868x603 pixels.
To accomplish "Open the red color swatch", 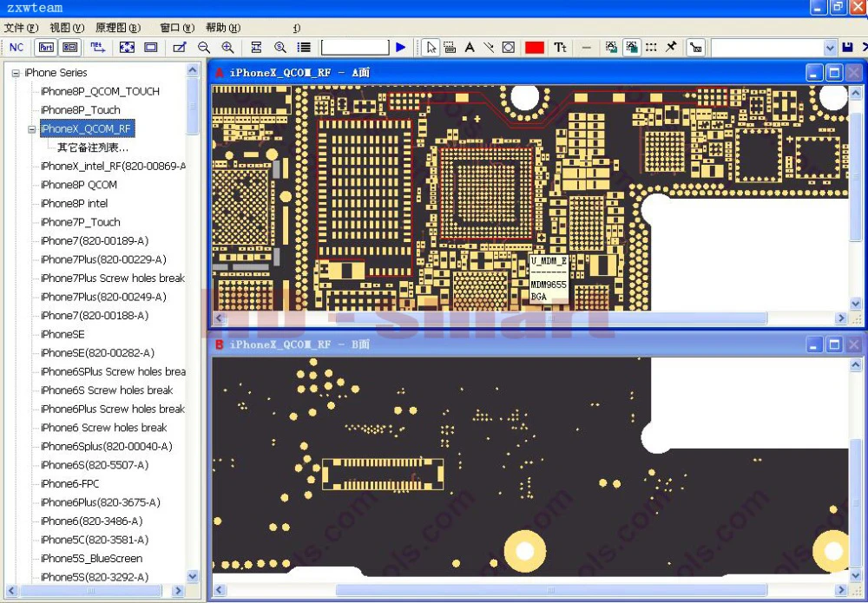I will pyautogui.click(x=534, y=48).
